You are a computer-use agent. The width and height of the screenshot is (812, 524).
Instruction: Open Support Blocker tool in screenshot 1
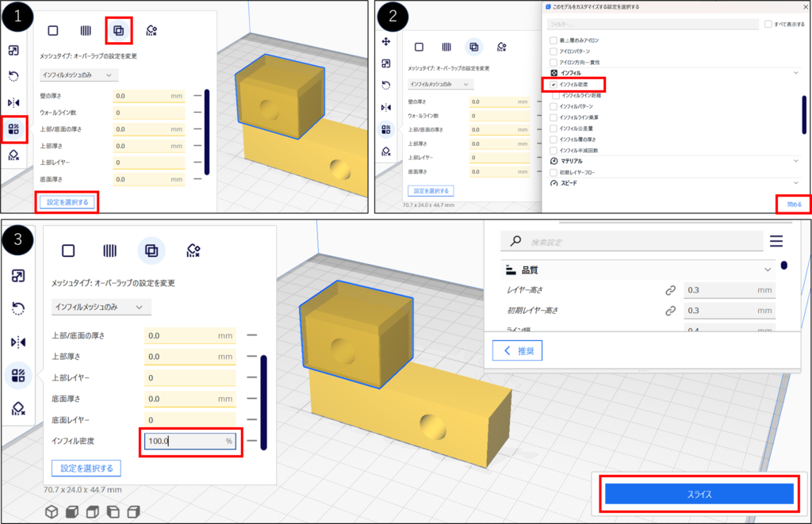tap(14, 155)
